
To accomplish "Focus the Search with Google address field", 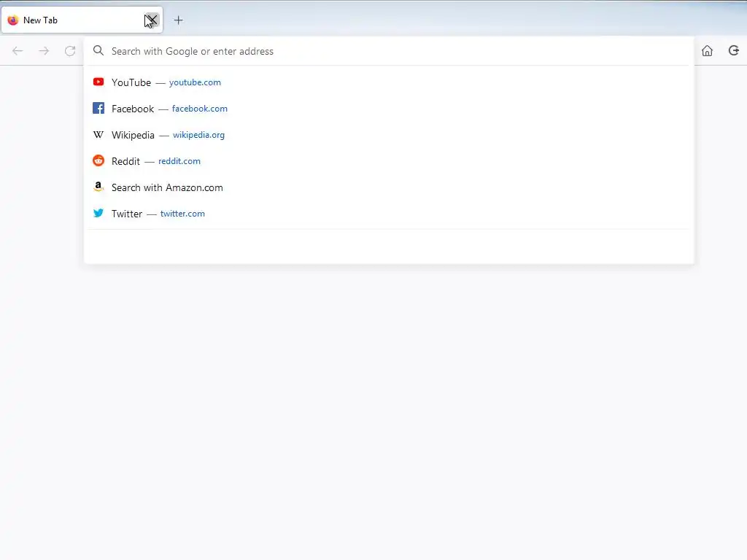I will point(388,51).
